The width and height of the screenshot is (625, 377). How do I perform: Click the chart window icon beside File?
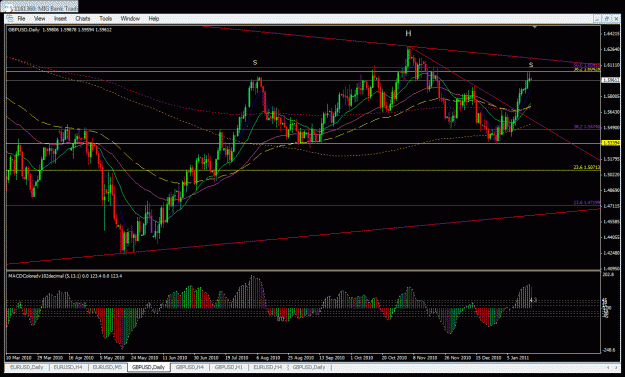click(x=10, y=18)
